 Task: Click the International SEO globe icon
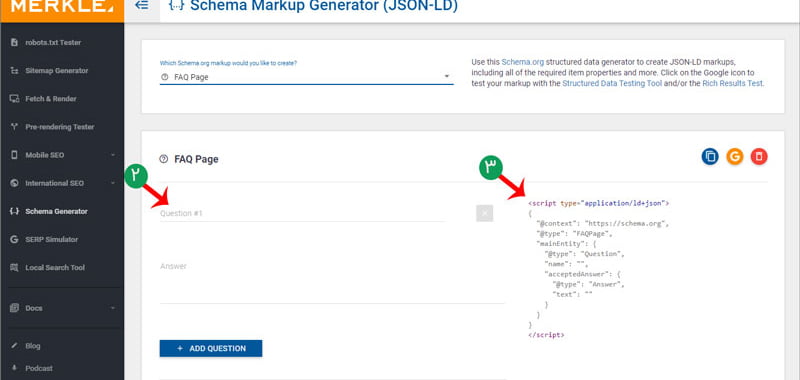14,183
